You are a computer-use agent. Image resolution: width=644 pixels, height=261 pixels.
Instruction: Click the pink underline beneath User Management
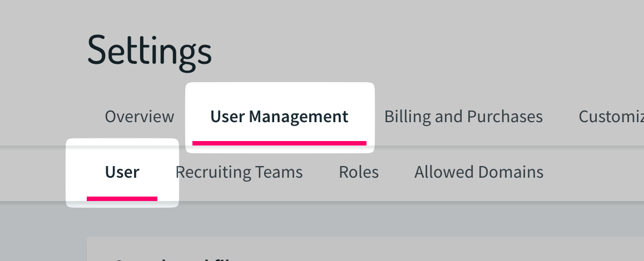pos(279,143)
